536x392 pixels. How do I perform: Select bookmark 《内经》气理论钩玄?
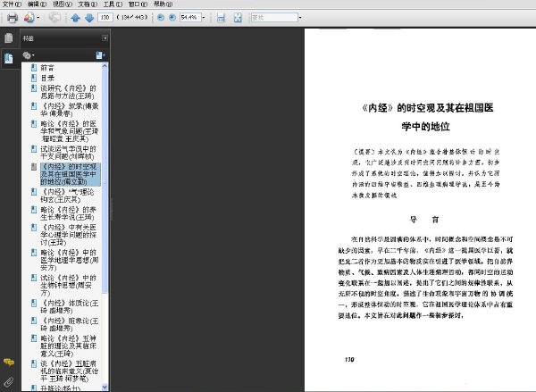coord(67,196)
